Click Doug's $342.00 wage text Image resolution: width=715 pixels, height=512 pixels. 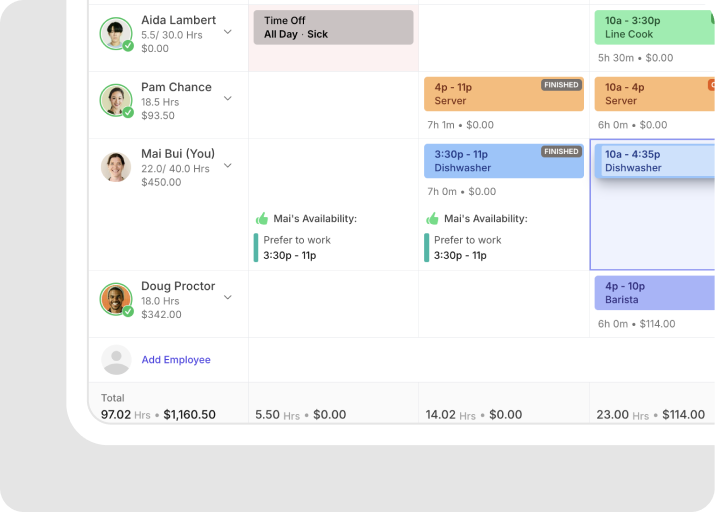click(x=161, y=314)
